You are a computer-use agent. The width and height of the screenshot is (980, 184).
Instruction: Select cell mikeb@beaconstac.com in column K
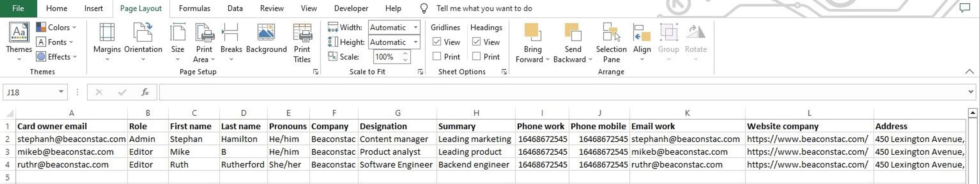pyautogui.click(x=687, y=152)
